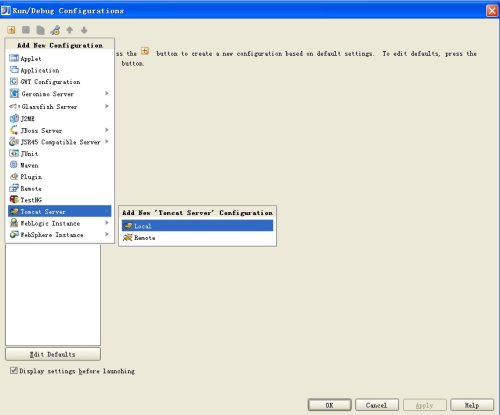The height and width of the screenshot is (415, 500).
Task: Click the Remote Tomcat icon in submenu
Action: (x=128, y=238)
